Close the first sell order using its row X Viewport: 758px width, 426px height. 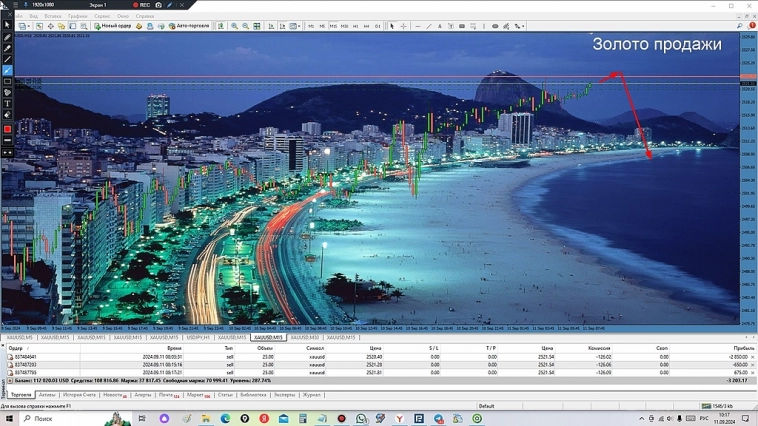click(x=753, y=357)
